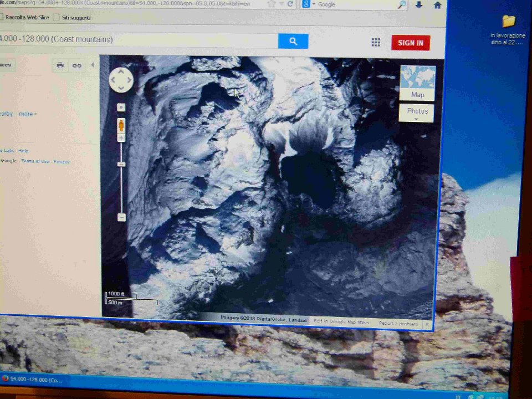Viewport: 532px width, 399px height.
Task: Select the orange Pegman Street View icon
Action: [121, 126]
